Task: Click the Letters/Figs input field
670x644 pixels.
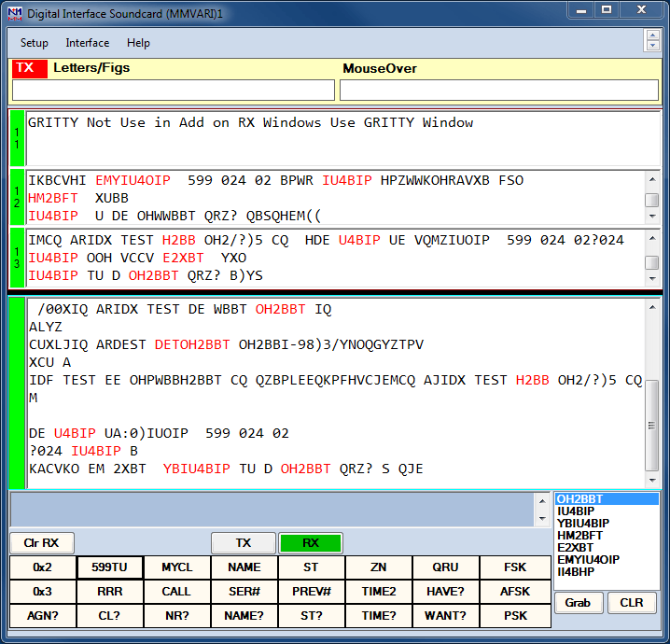Action: coord(173,91)
